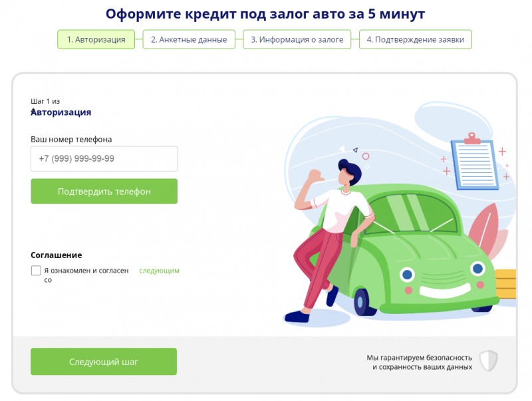Click the page title about credit in 5 minutes

[x=265, y=13]
